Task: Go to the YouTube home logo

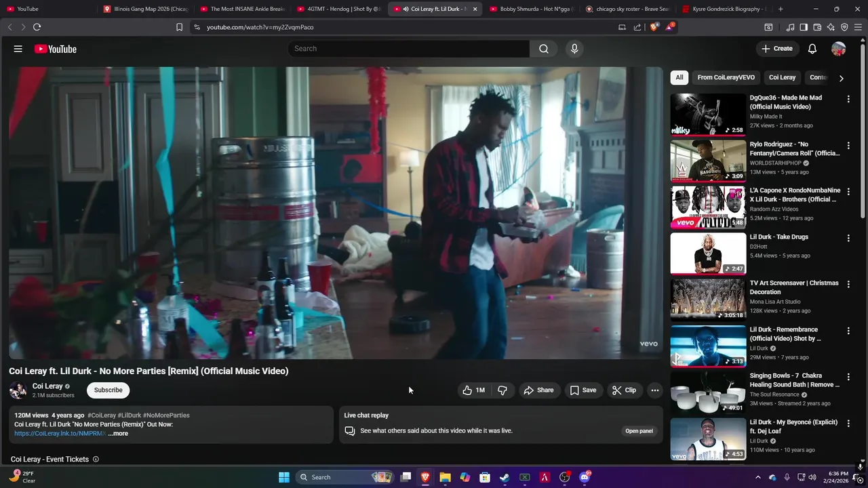Action: pyautogui.click(x=56, y=49)
